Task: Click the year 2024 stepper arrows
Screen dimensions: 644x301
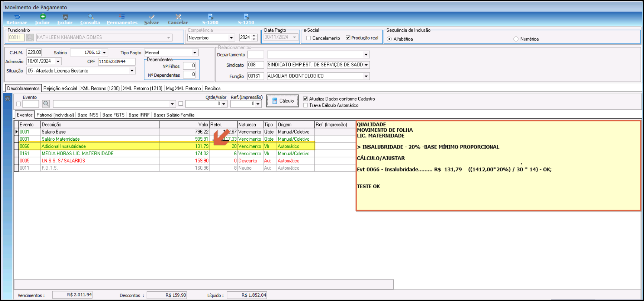Action: point(254,37)
